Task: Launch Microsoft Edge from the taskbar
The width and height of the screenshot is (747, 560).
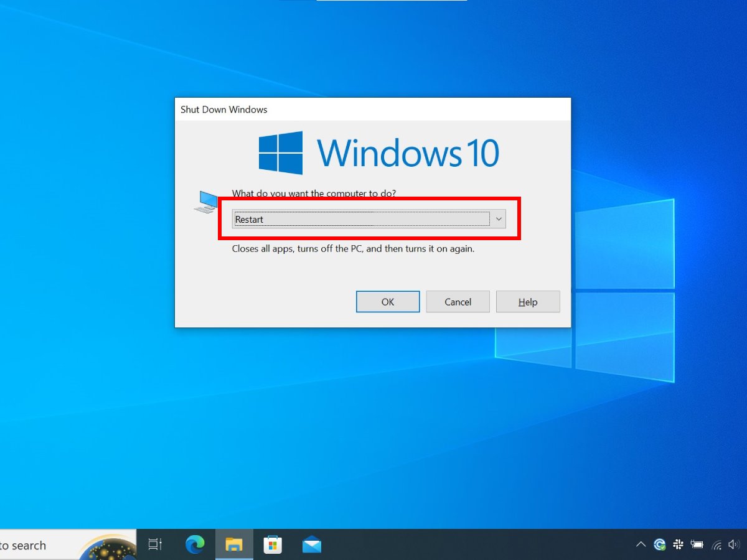Action: [195, 545]
